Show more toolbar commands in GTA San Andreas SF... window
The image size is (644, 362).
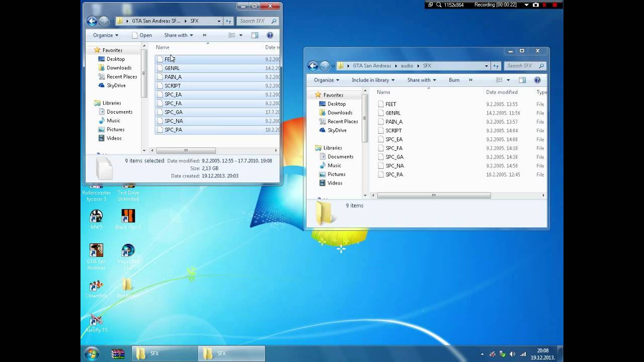pyautogui.click(x=204, y=35)
